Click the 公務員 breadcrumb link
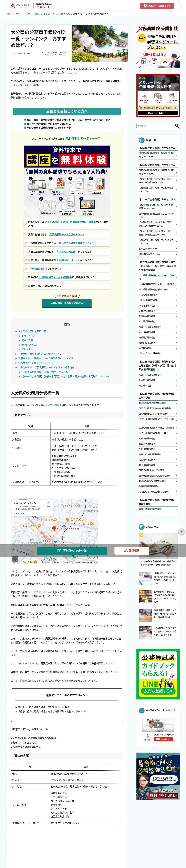 pyautogui.click(x=37, y=14)
